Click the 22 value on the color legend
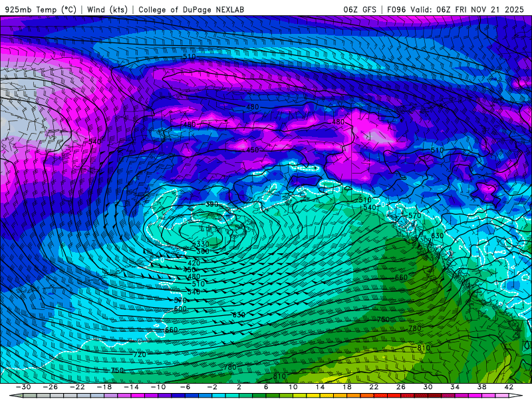 pos(374,387)
